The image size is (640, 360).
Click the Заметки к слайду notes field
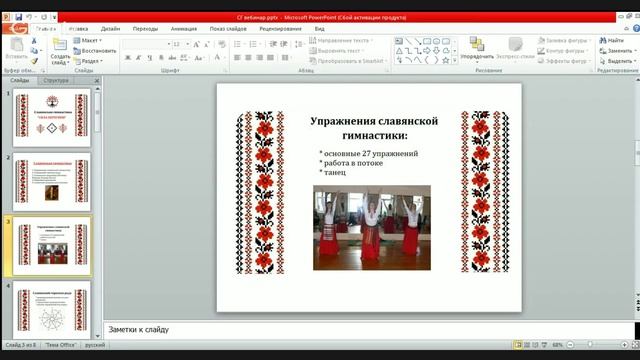(369, 330)
